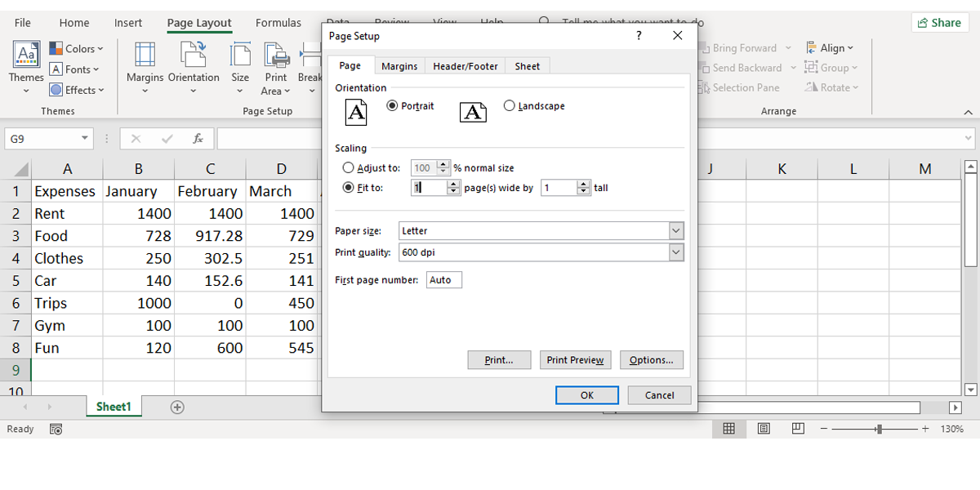Open the Print quality dropdown
980x490 pixels.
[675, 252]
